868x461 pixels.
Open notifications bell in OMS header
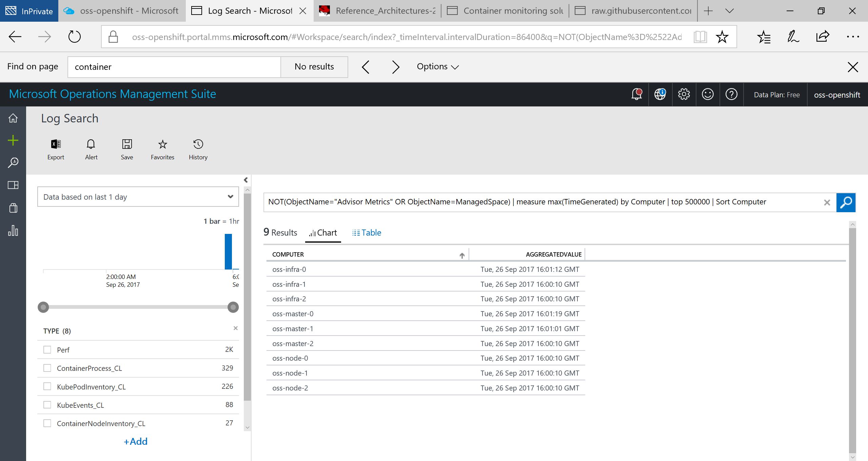(636, 94)
